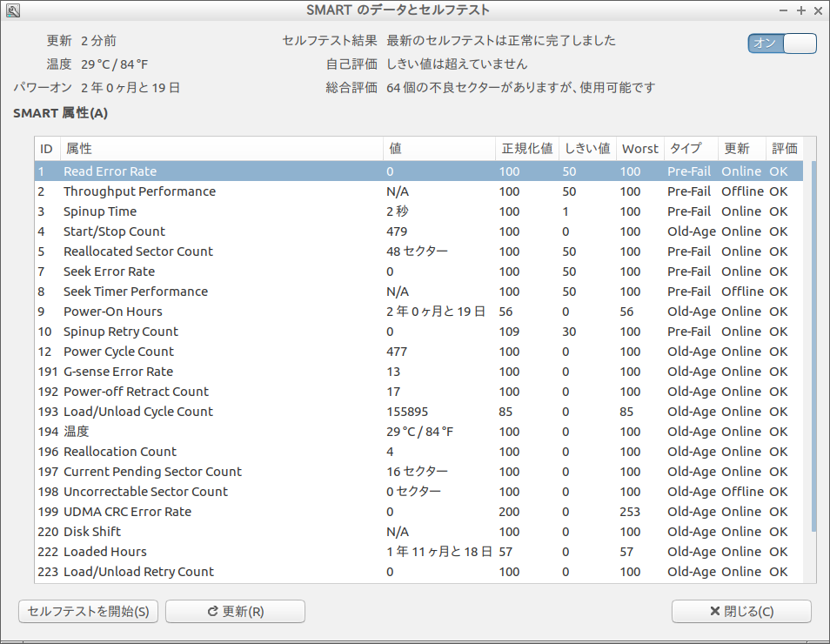Select the Power Cycle Count row

pyautogui.click(x=418, y=352)
